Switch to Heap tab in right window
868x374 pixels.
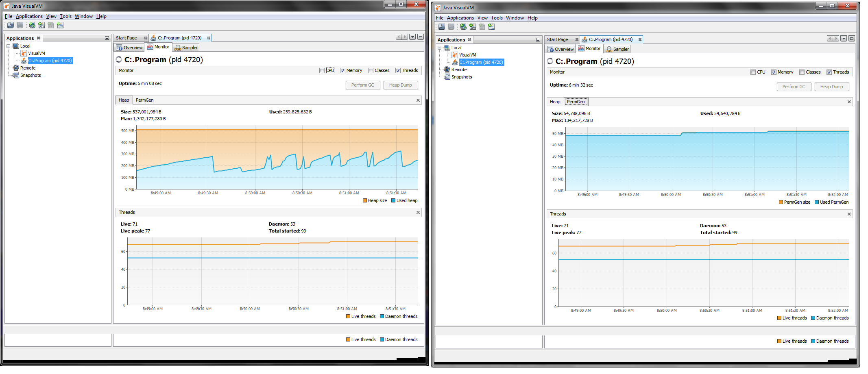point(555,102)
